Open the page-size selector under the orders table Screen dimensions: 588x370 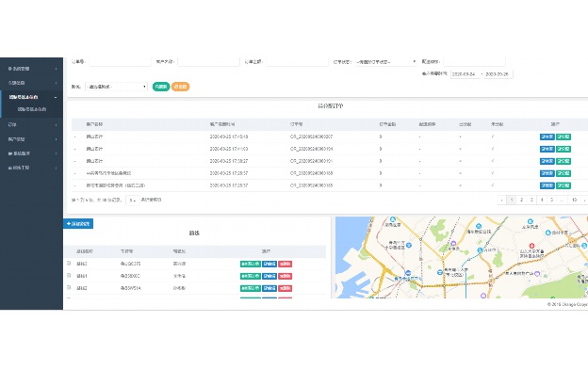point(132,200)
